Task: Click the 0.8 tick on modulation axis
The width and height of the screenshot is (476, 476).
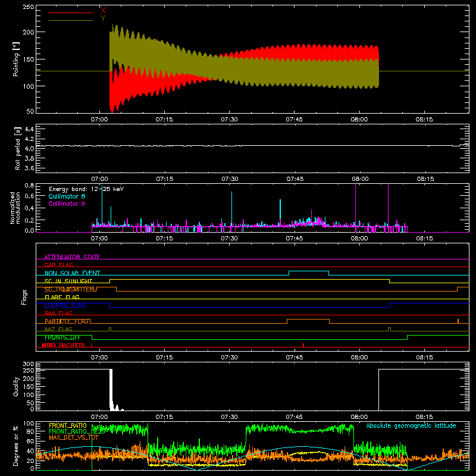Action: 29,185
